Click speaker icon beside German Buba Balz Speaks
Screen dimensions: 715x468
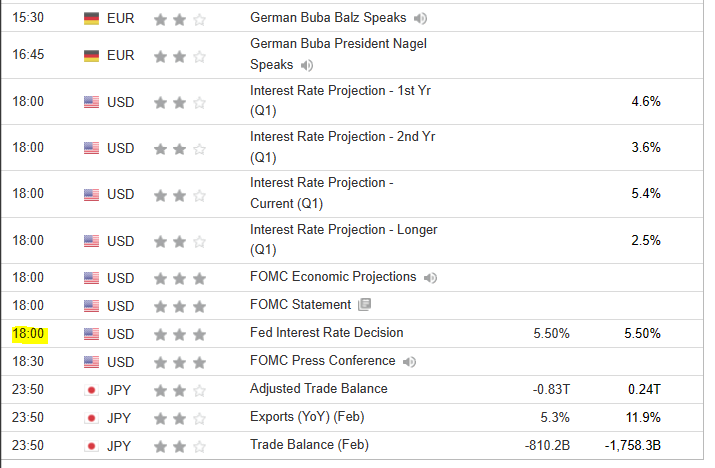421,18
